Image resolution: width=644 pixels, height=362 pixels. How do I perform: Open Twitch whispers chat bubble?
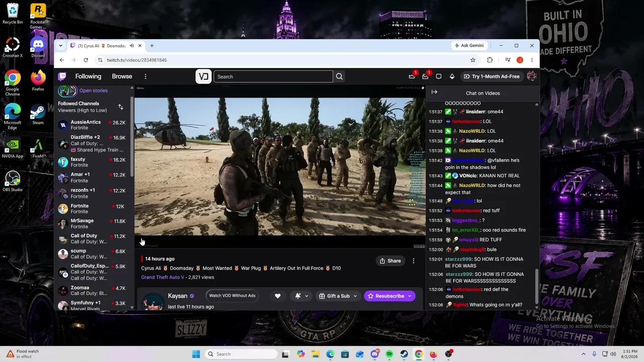[439, 76]
